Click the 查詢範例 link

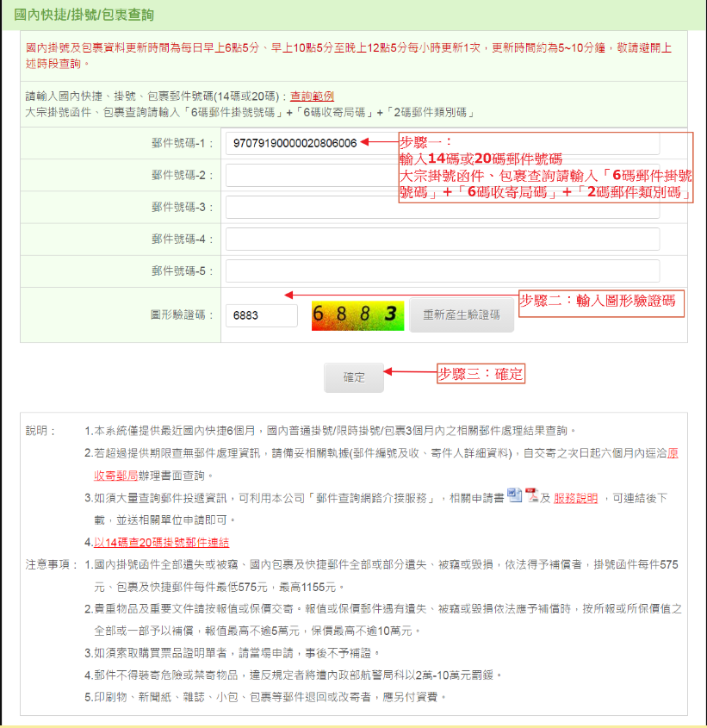tap(312, 96)
